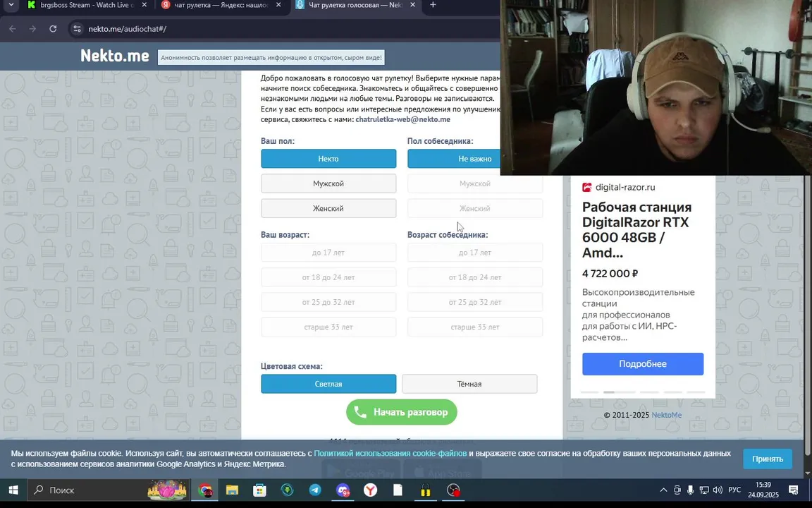The height and width of the screenshot is (508, 812).
Task: Open the browser tab search dropdown
Action: coord(11,5)
